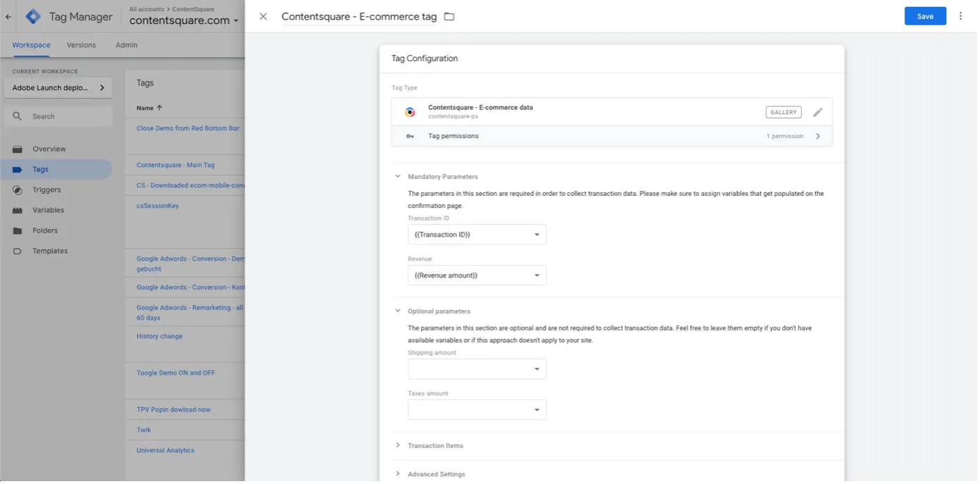
Task: Open the Revenue variable dropdown
Action: tap(477, 275)
